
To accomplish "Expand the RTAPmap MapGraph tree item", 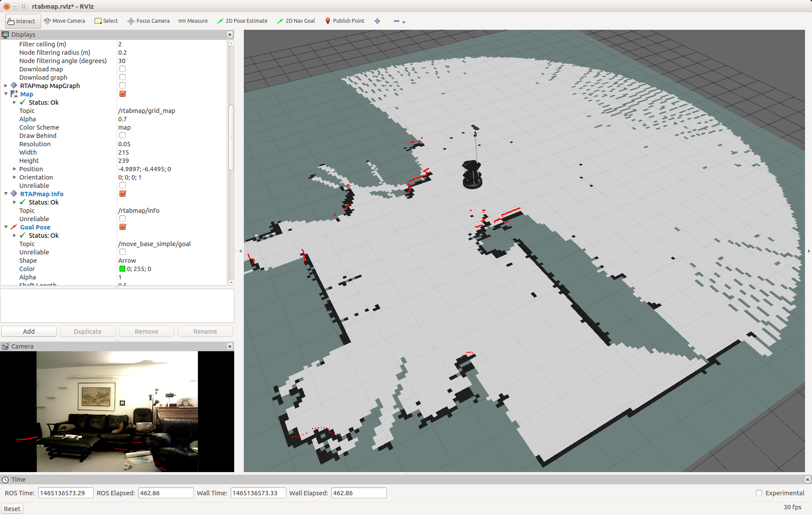I will coord(6,86).
